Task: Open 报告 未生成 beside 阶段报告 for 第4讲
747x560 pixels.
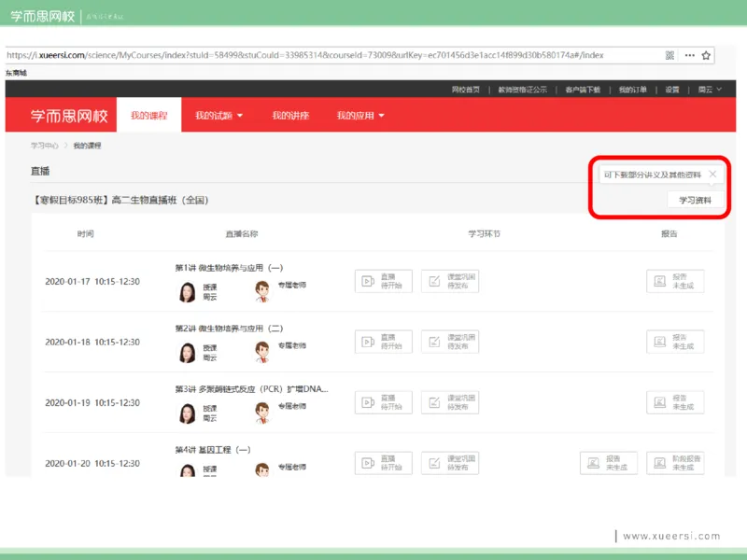Action: (x=609, y=463)
